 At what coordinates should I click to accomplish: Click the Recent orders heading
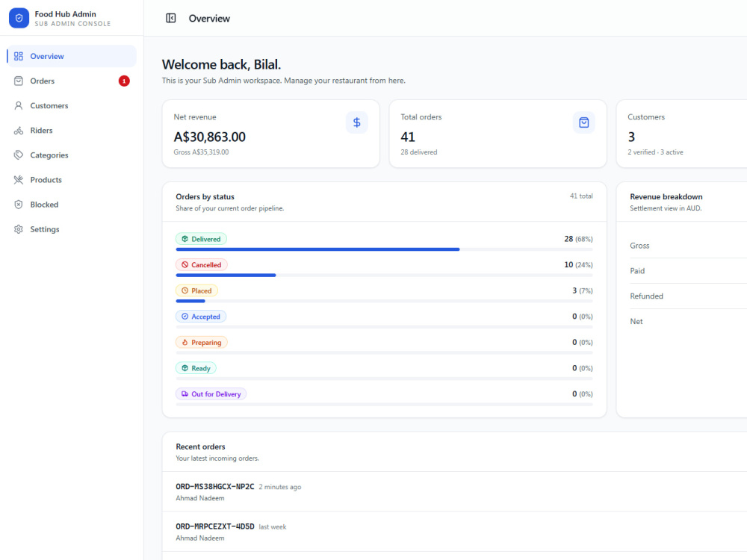[200, 447]
